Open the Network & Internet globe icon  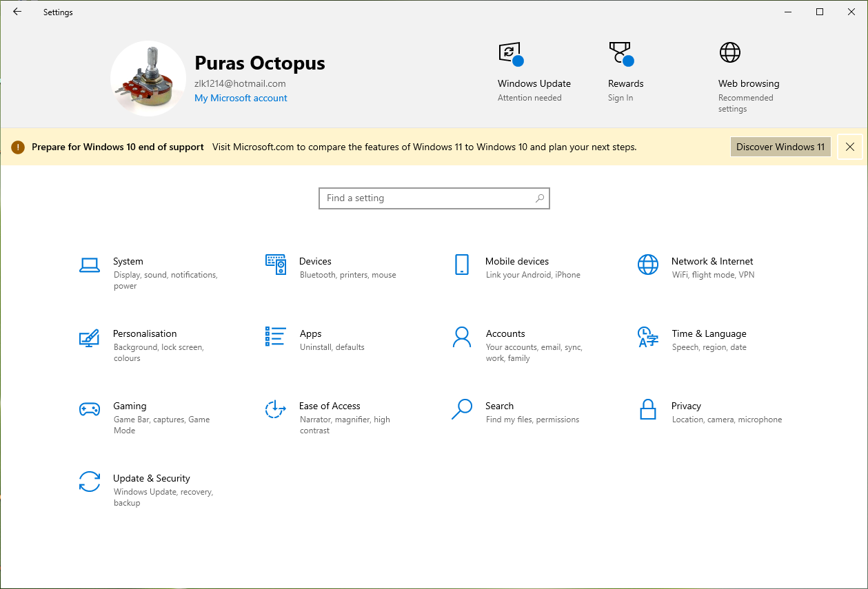[648, 265]
